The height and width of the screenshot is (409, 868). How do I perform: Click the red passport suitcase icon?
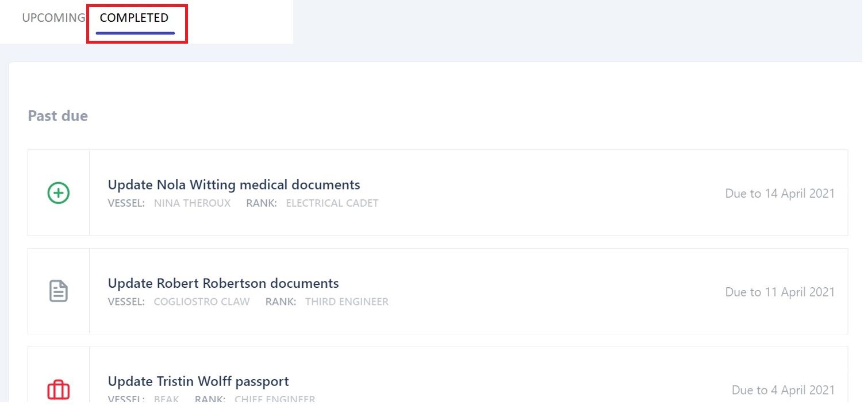point(58,390)
